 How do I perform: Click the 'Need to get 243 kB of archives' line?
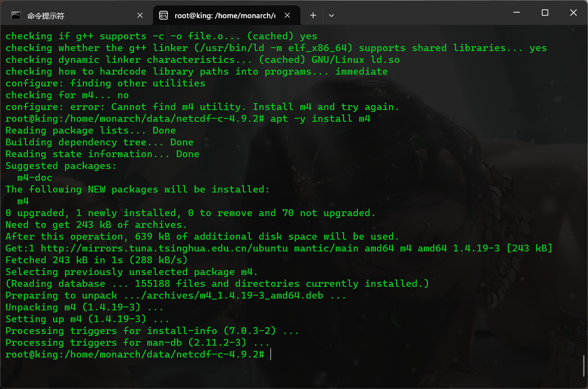pyautogui.click(x=96, y=224)
